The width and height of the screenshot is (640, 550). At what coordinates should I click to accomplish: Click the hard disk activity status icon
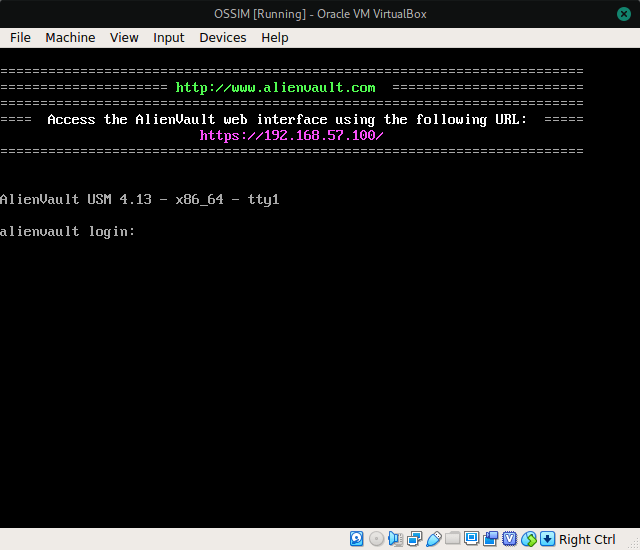click(x=356, y=539)
